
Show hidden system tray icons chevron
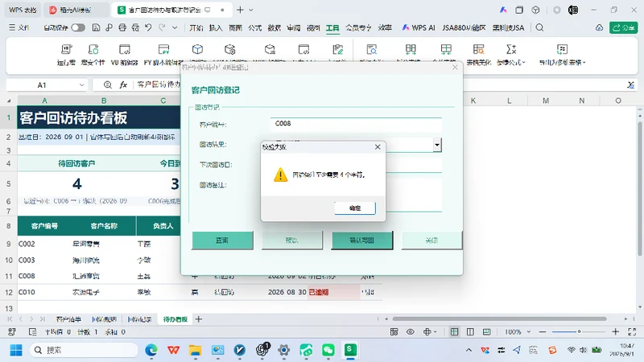pyautogui.click(x=469, y=350)
